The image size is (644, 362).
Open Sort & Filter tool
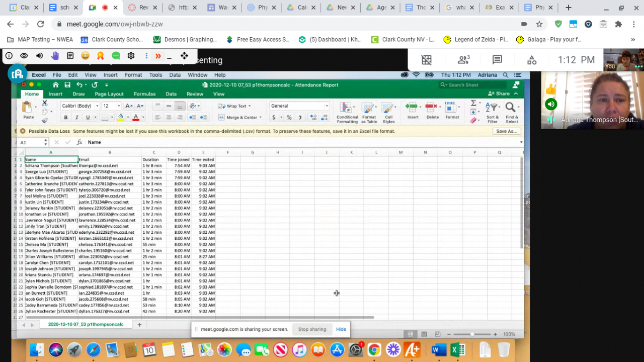coord(493,109)
